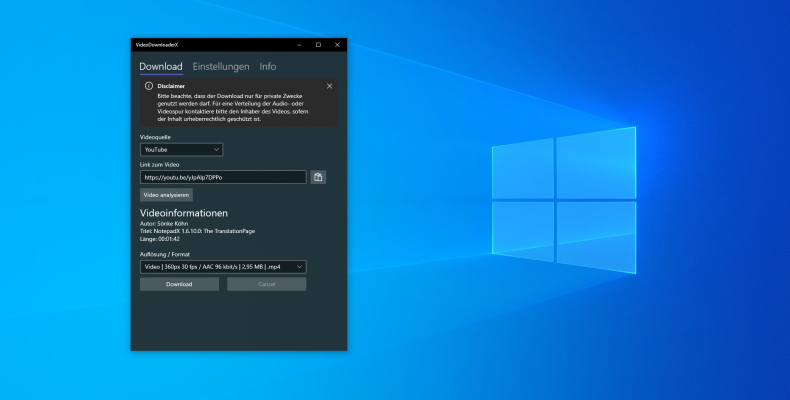Switch to the Download tab

click(161, 66)
